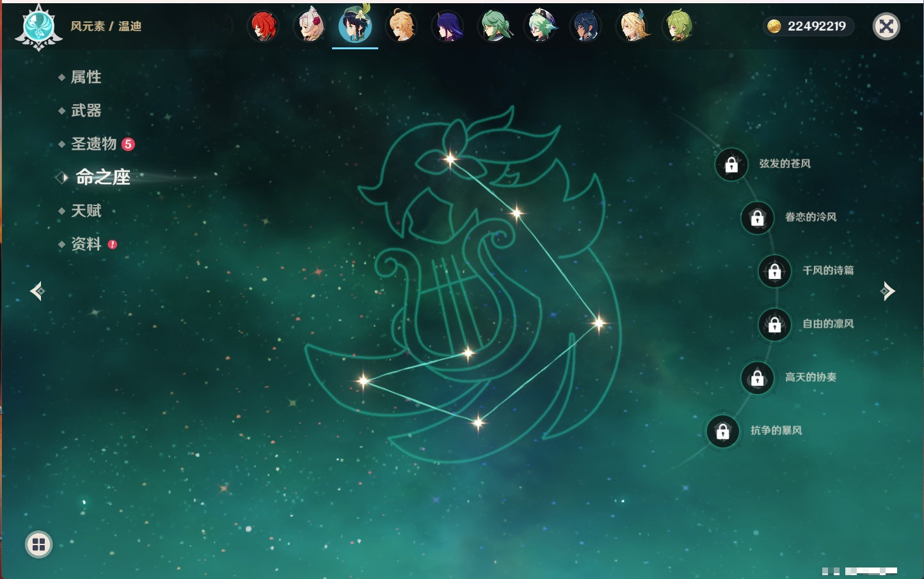This screenshot has height=579, width=924.
Task: Select the highlighted Venti character portrait
Action: 355,25
